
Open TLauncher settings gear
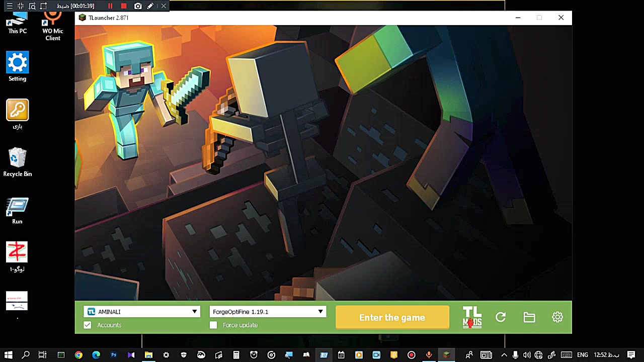(557, 317)
